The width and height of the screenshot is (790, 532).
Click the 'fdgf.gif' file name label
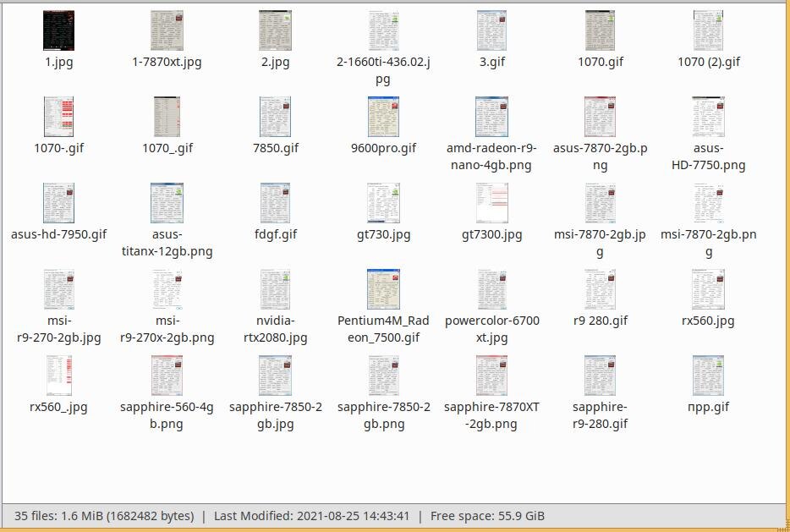pos(275,235)
